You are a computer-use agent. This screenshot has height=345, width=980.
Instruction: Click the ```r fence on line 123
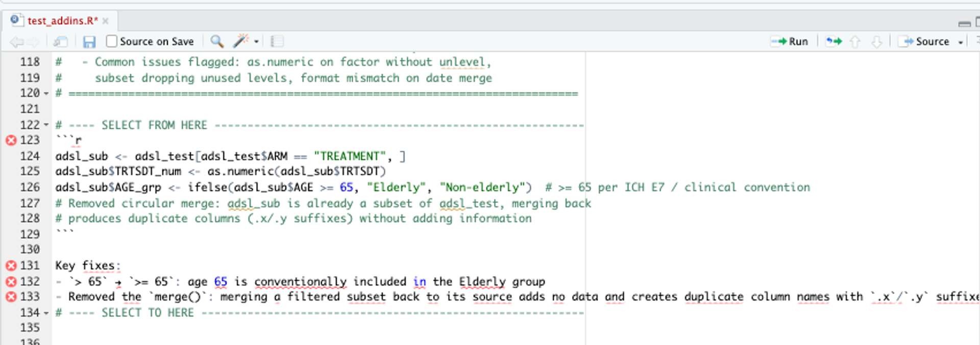(68, 140)
